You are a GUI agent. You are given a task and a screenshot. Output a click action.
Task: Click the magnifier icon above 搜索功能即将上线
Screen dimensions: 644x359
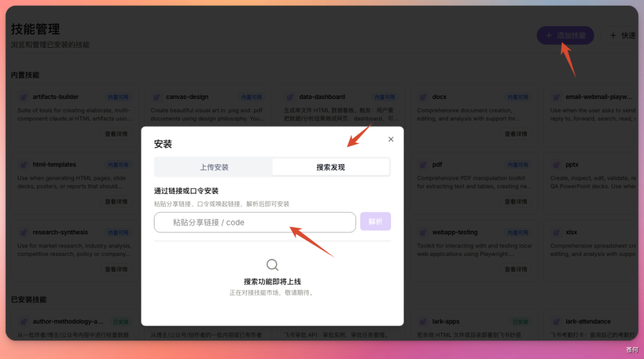pyautogui.click(x=272, y=265)
